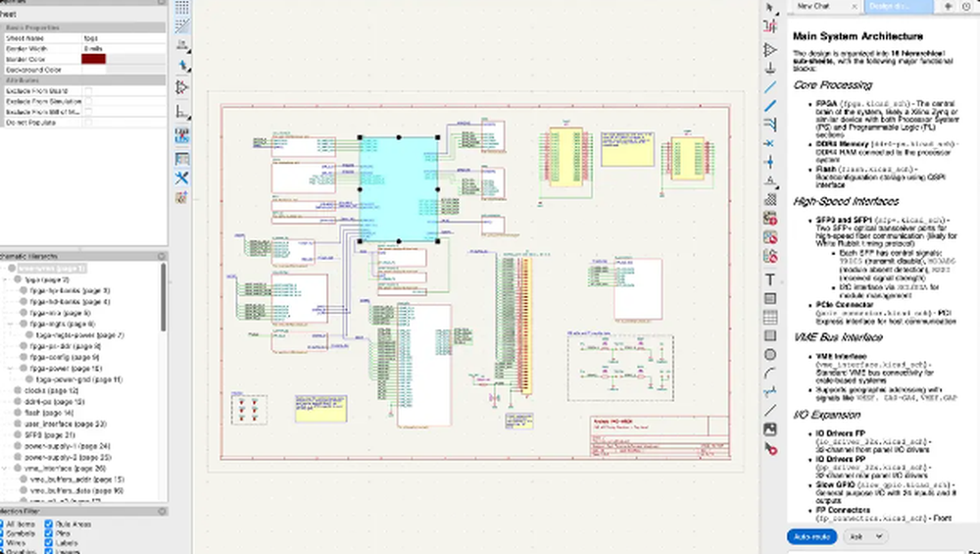Choose the Wire to Bus Entry tool
Image resolution: width=980 pixels, height=554 pixels.
point(770,125)
